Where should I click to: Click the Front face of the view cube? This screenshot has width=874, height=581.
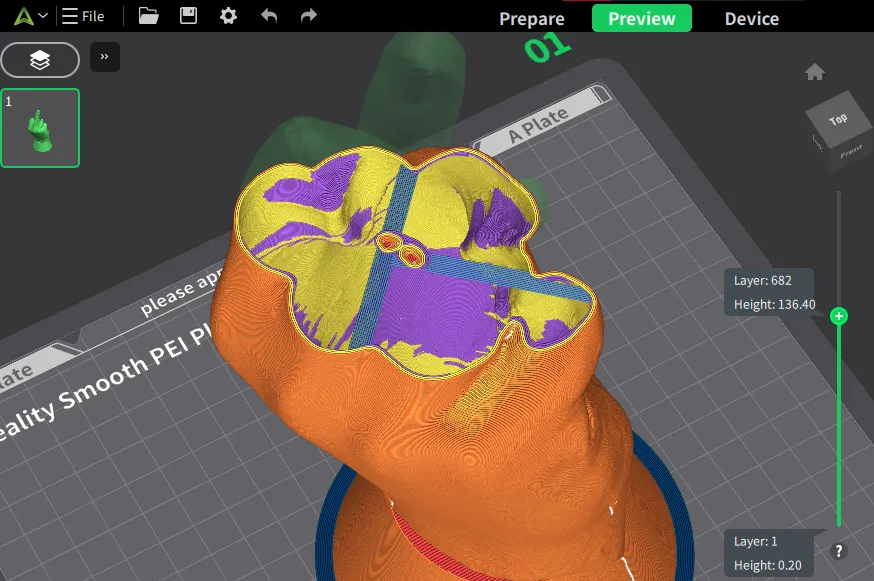tap(851, 152)
